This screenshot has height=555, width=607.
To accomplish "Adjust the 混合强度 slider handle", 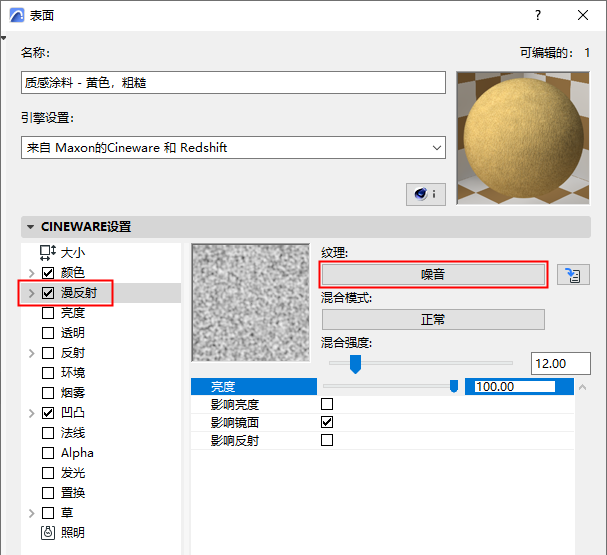I will (355, 364).
